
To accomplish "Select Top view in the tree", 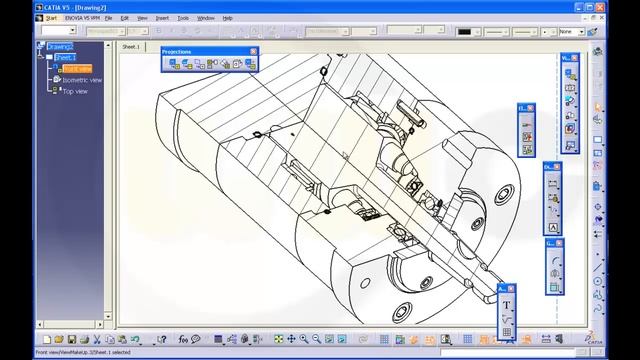I will [x=75, y=91].
